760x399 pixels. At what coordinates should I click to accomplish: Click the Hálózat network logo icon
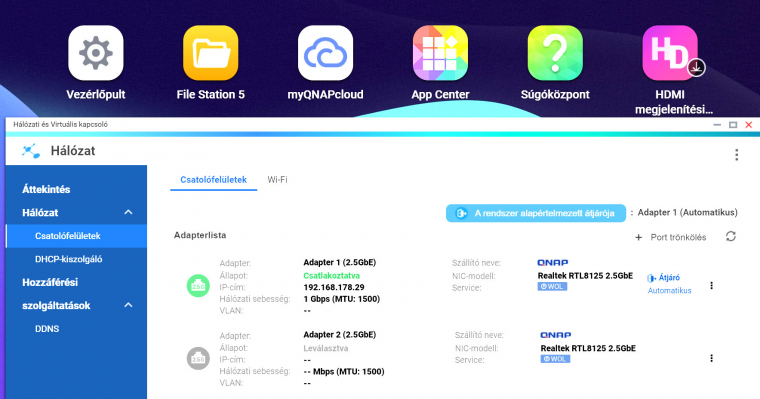[31, 151]
